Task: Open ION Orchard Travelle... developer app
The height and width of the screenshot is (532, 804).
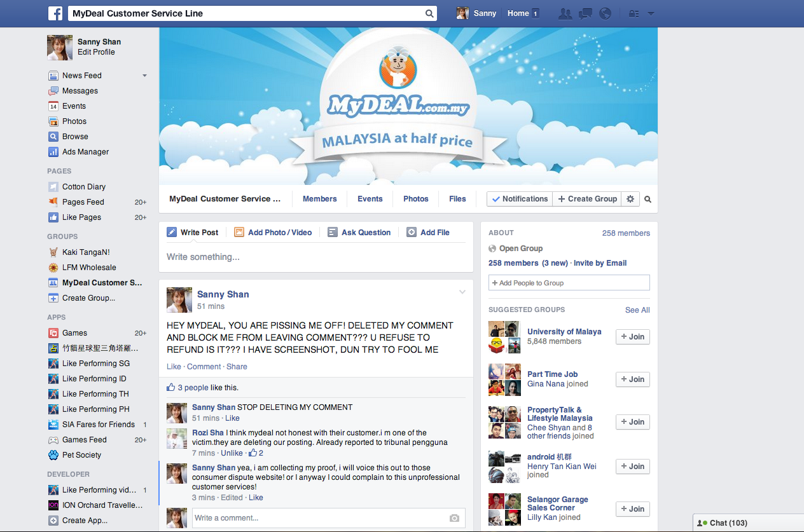Action: 102,505
